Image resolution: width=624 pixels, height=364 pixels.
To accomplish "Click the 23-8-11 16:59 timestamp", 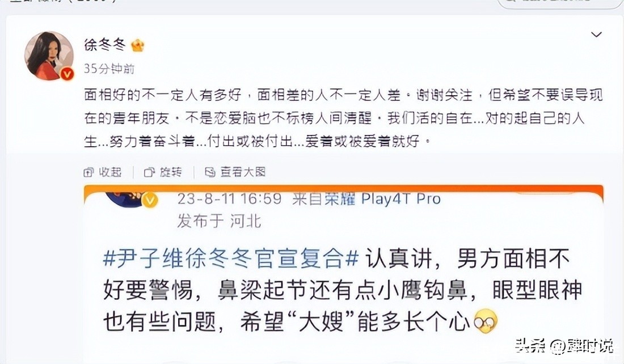I will tap(230, 198).
